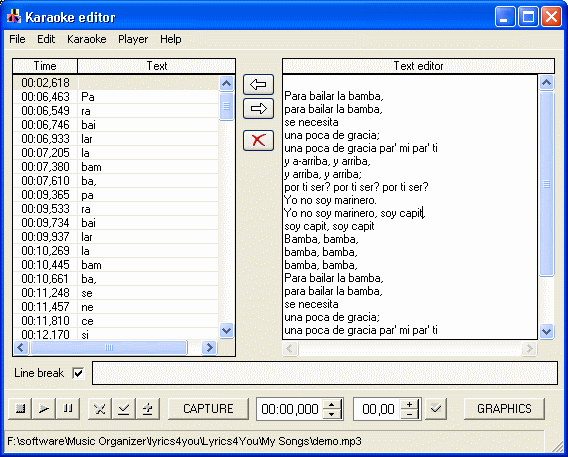
Task: Click minus on the 00,00 spinner
Action: coord(409,414)
